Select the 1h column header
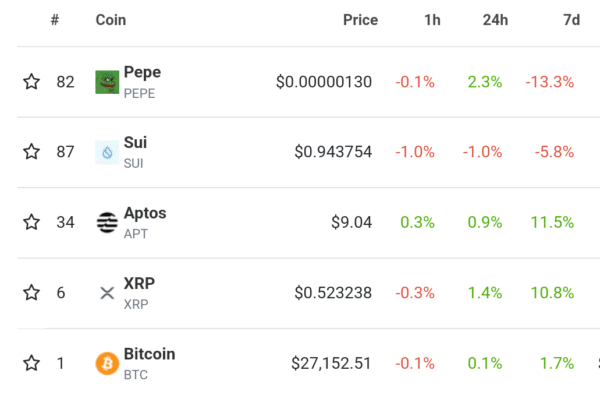The width and height of the screenshot is (600, 395). pos(432,20)
